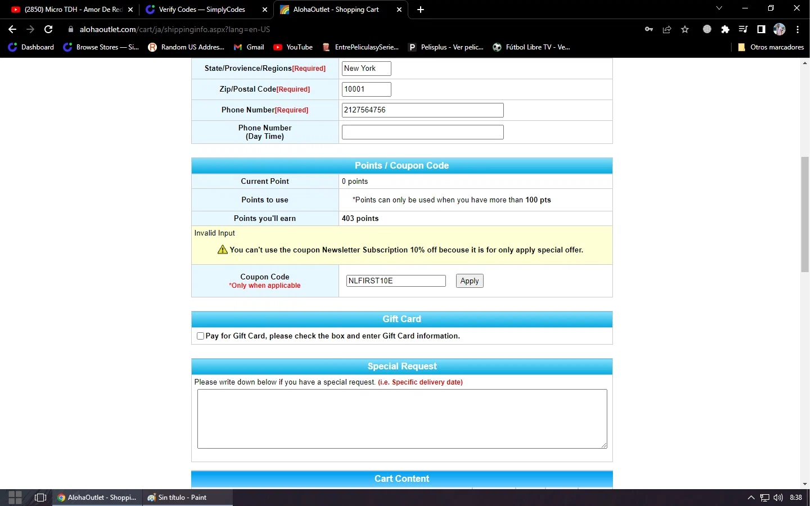Open Dashboard bookmark
Image resolution: width=812 pixels, height=506 pixels.
point(31,47)
